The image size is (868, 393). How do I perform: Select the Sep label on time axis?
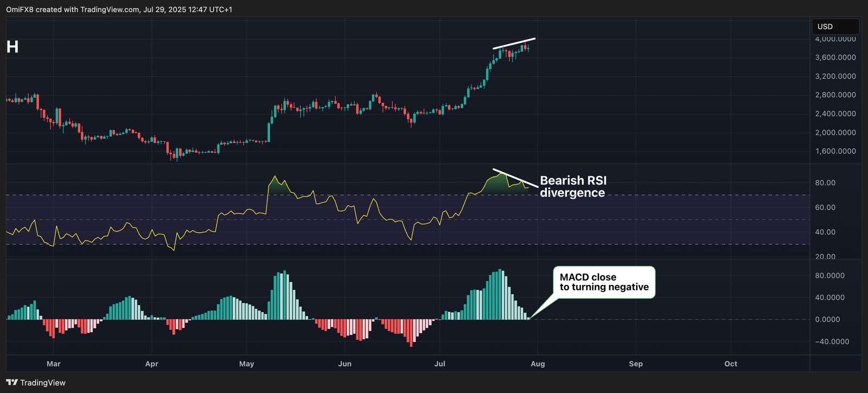pyautogui.click(x=636, y=364)
